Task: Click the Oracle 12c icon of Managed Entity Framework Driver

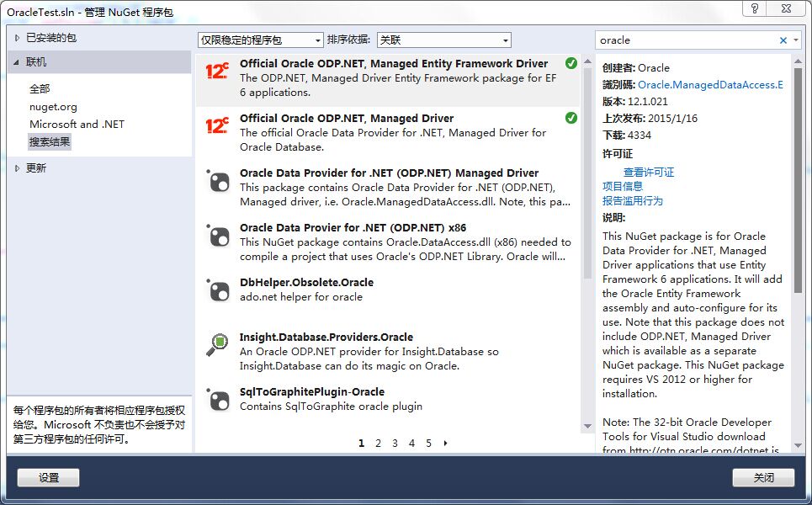Action: [x=217, y=71]
